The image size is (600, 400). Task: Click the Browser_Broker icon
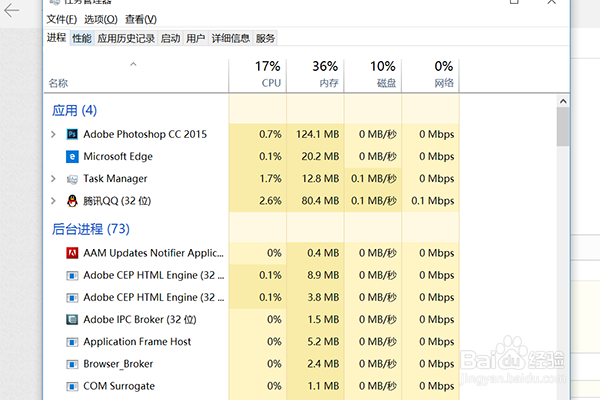coord(72,364)
